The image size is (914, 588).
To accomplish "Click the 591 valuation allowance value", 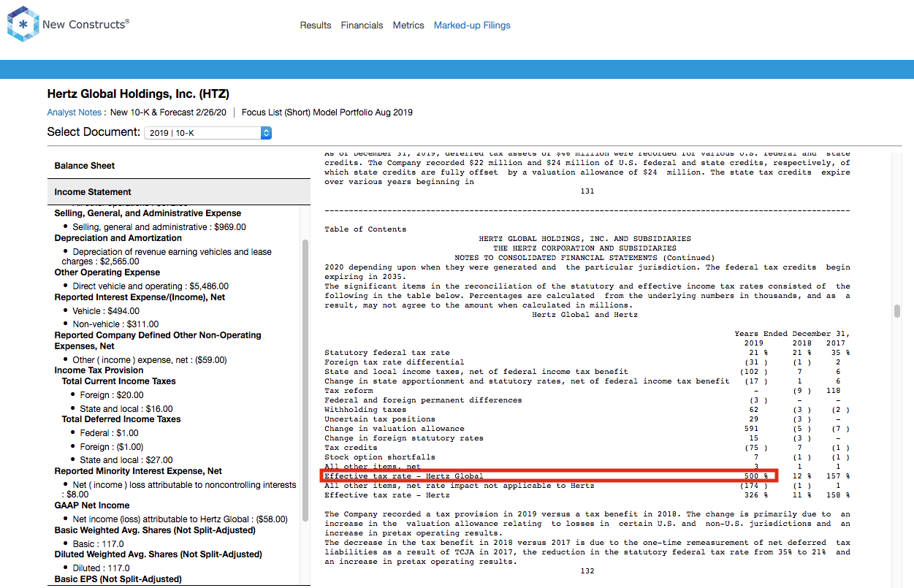I will click(752, 429).
